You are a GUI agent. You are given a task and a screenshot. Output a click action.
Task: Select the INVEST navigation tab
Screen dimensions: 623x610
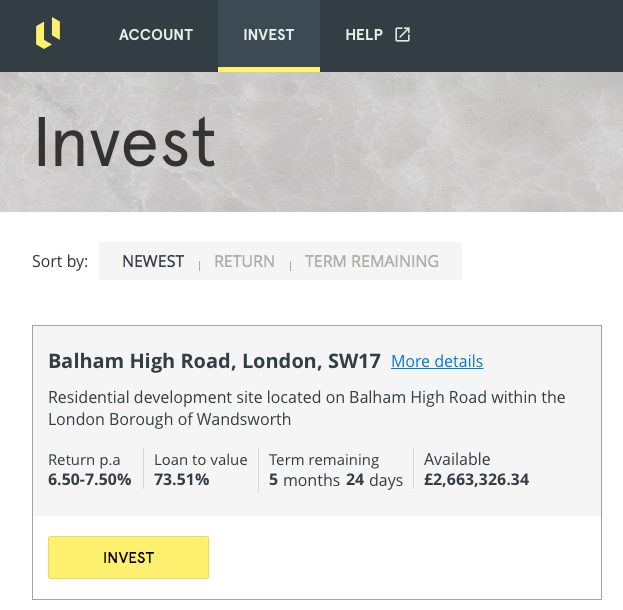(269, 35)
